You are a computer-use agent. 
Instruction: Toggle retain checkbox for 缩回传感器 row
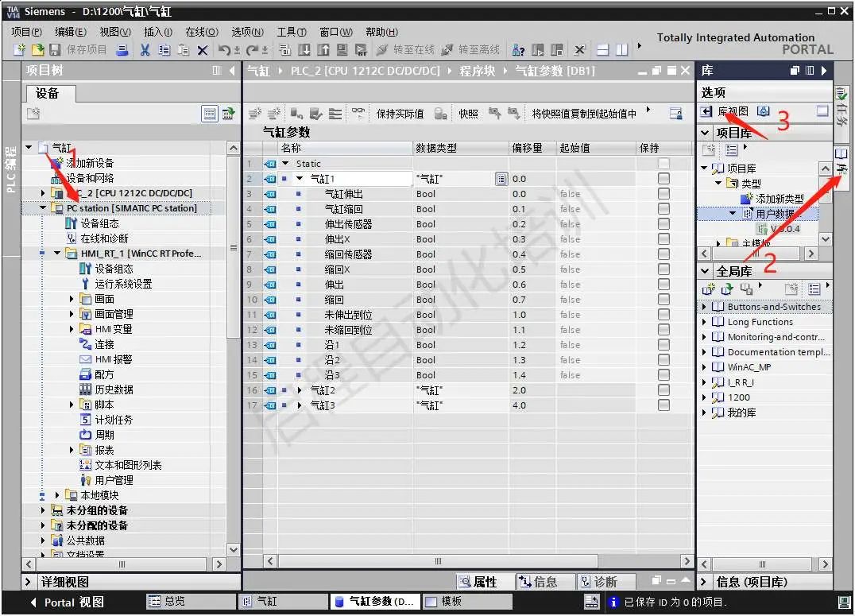point(663,254)
